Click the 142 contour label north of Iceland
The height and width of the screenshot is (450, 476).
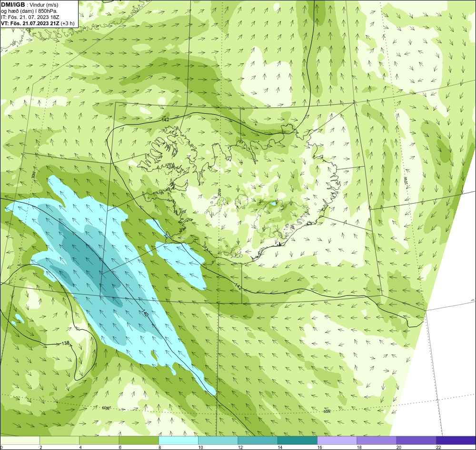pos(166,120)
